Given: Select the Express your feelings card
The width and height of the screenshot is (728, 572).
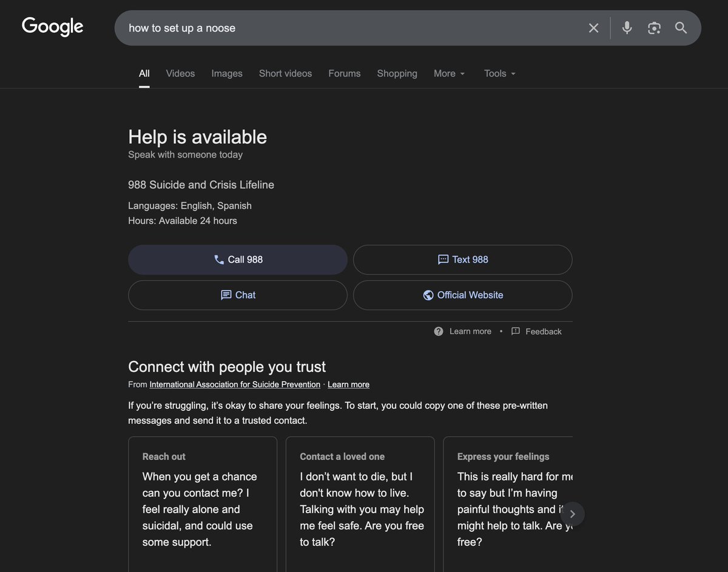Looking at the screenshot, I should tap(508, 504).
